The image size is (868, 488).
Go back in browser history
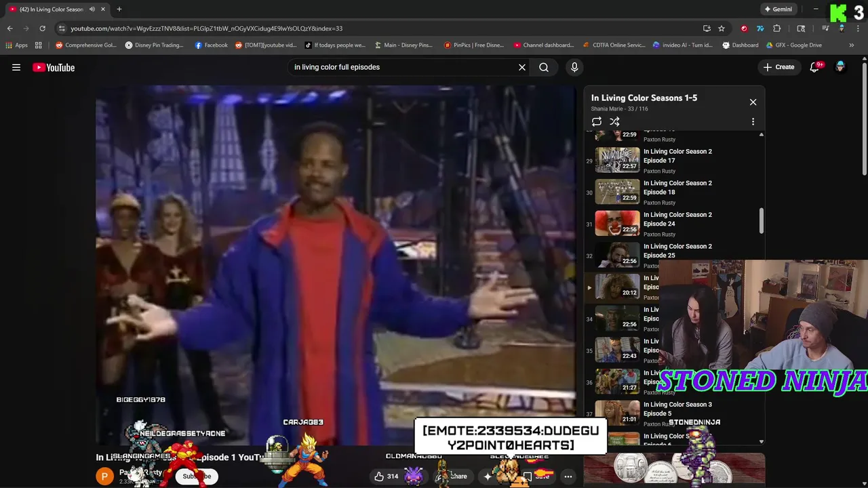(x=9, y=28)
